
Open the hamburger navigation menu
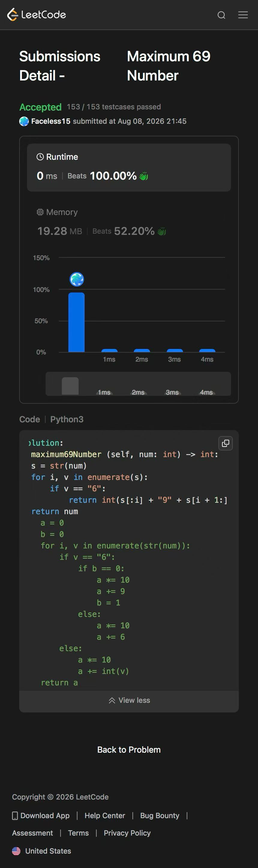243,15
